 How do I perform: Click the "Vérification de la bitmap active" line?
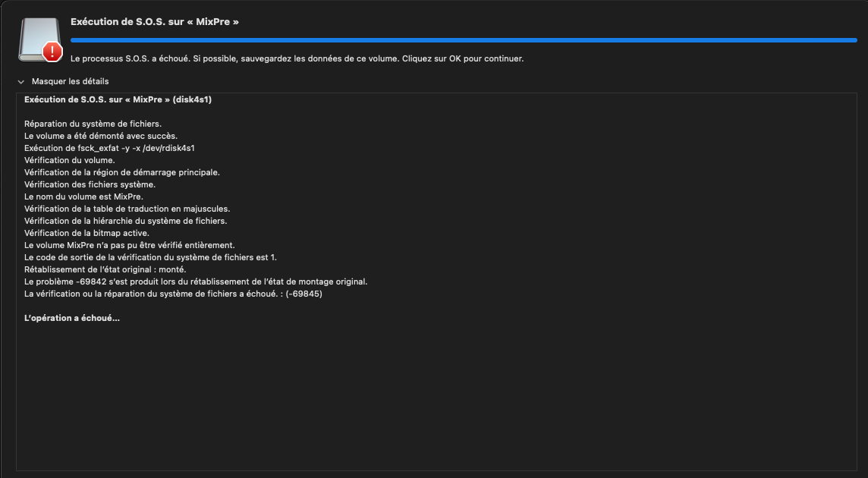(x=86, y=233)
